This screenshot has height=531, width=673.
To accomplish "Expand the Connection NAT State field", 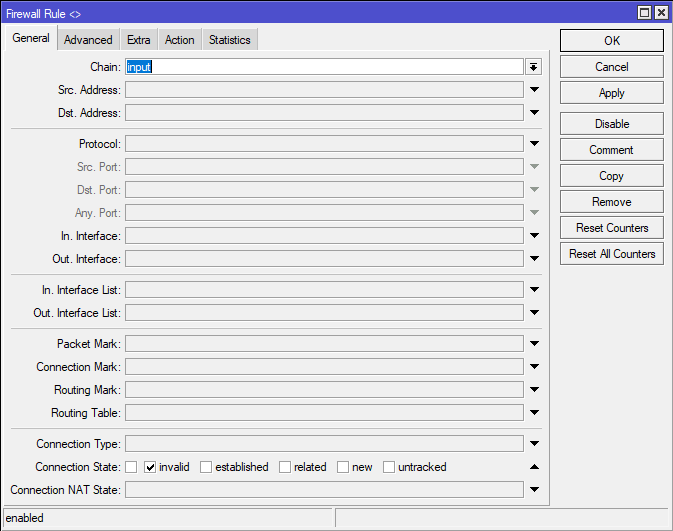I will 534,489.
